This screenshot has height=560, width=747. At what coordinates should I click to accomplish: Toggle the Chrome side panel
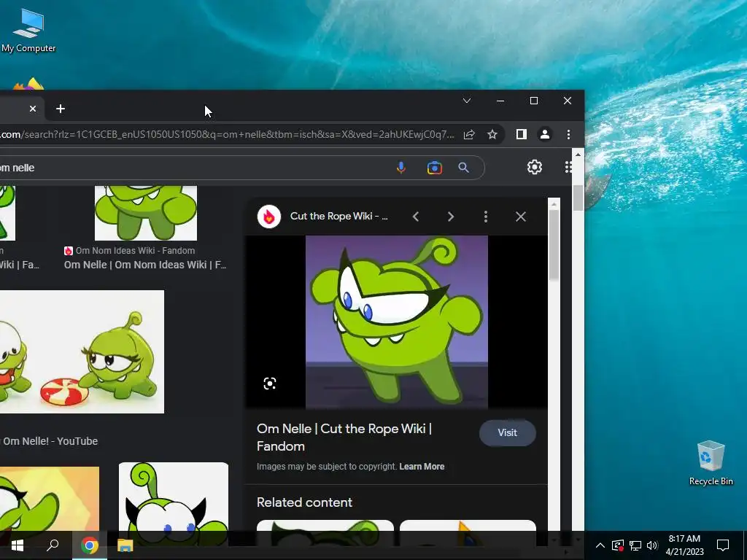coord(521,134)
